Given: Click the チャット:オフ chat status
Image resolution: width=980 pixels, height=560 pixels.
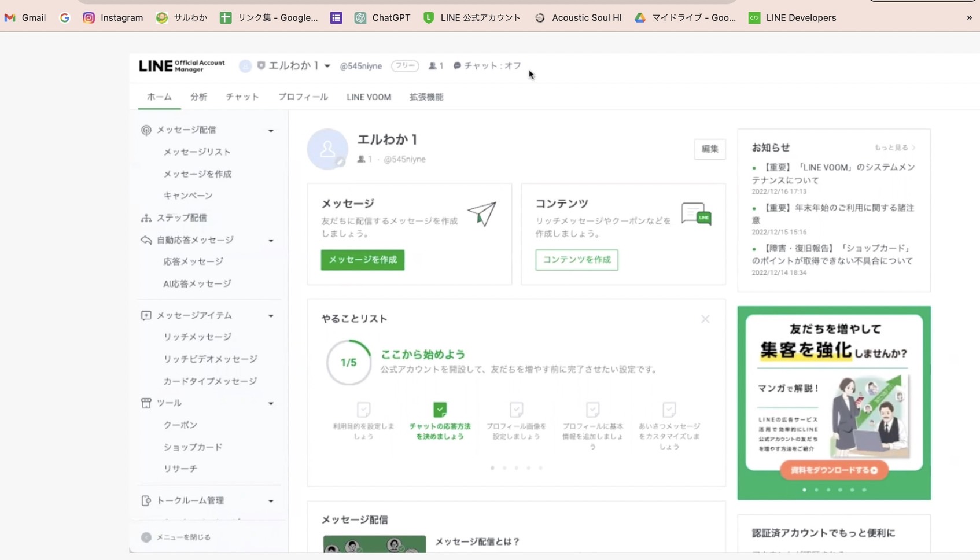Looking at the screenshot, I should click(x=487, y=66).
